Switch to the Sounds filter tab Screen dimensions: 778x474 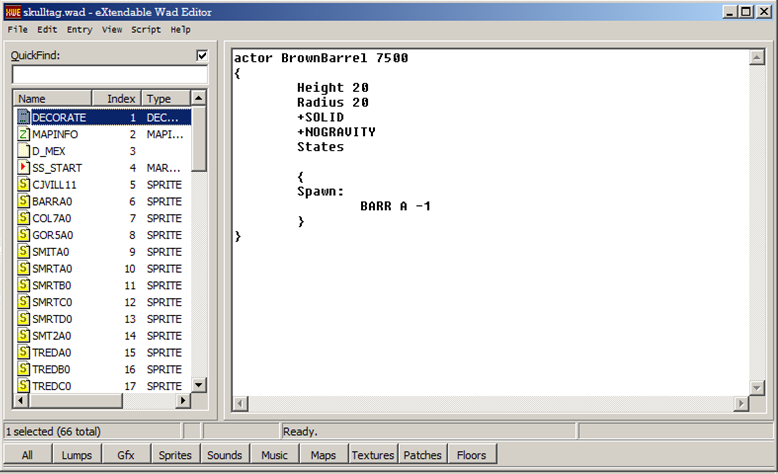coord(225,455)
